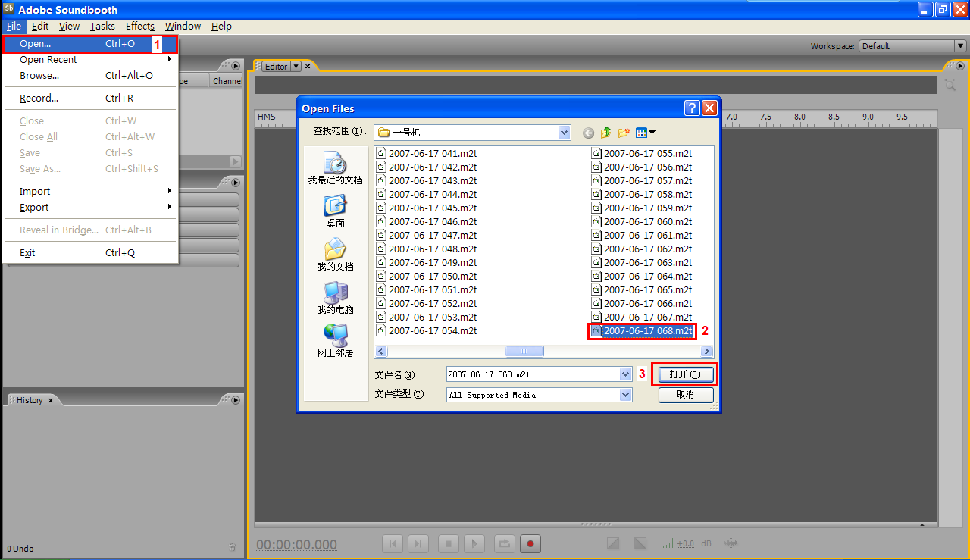Click the file list scroll left arrow
Screen dimensions: 970x560
tap(381, 352)
